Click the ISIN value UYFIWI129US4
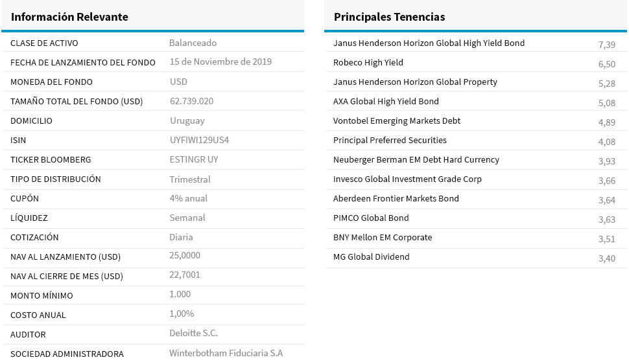 click(x=199, y=140)
